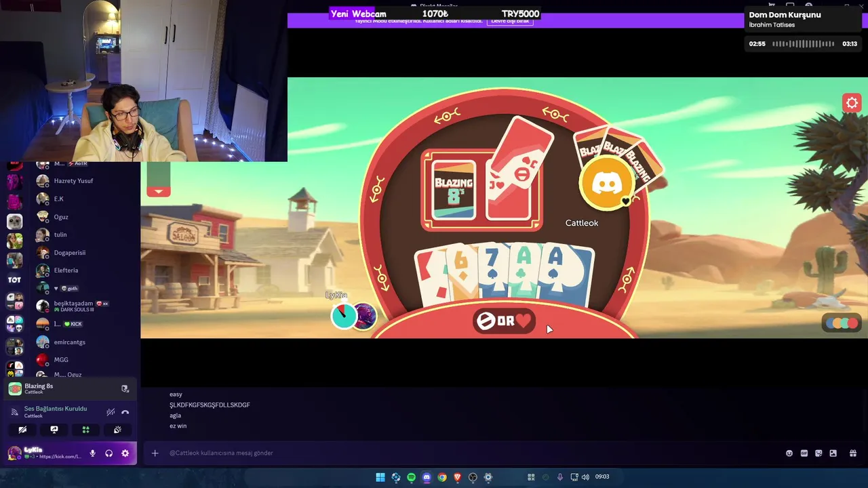Screen dimensions: 868x488
Task: Open the image icon in the chat bar
Action: point(833,453)
